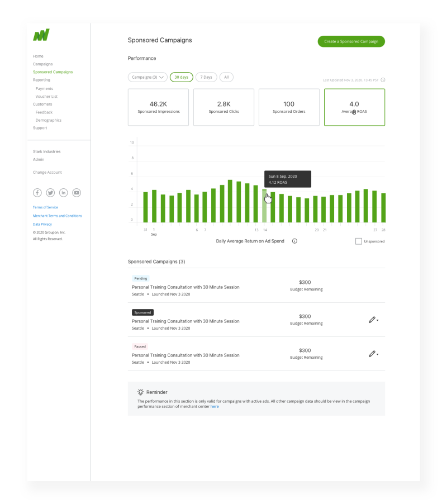Select the 7 Days filter
This screenshot has height=504, width=447.
point(206,77)
